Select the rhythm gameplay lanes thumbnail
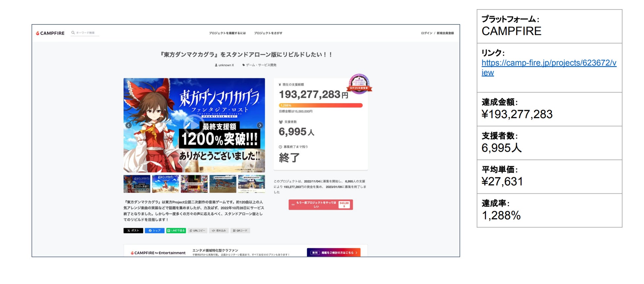This screenshot has width=644, height=284. click(194, 184)
